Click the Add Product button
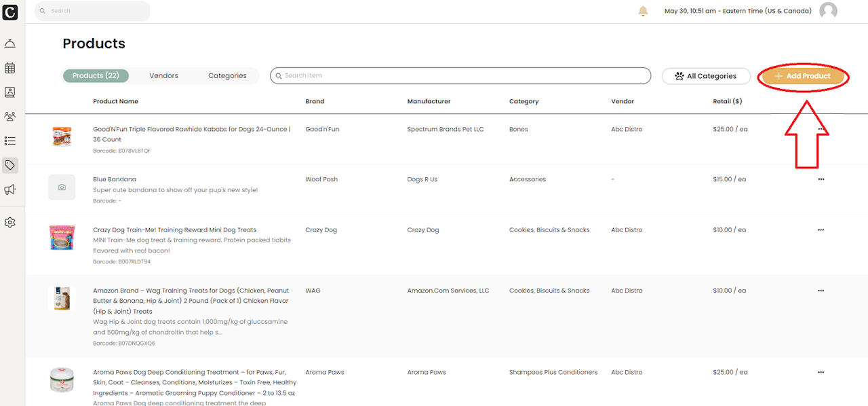868x406 pixels. (x=803, y=76)
